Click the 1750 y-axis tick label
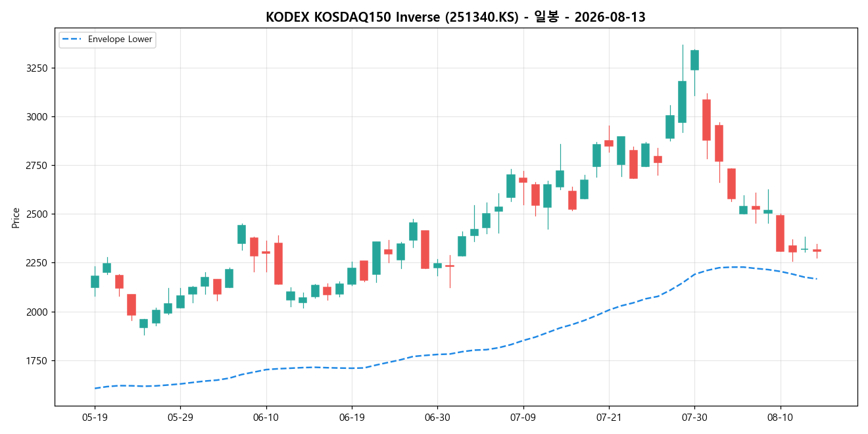The width and height of the screenshot is (868, 434). click(36, 360)
